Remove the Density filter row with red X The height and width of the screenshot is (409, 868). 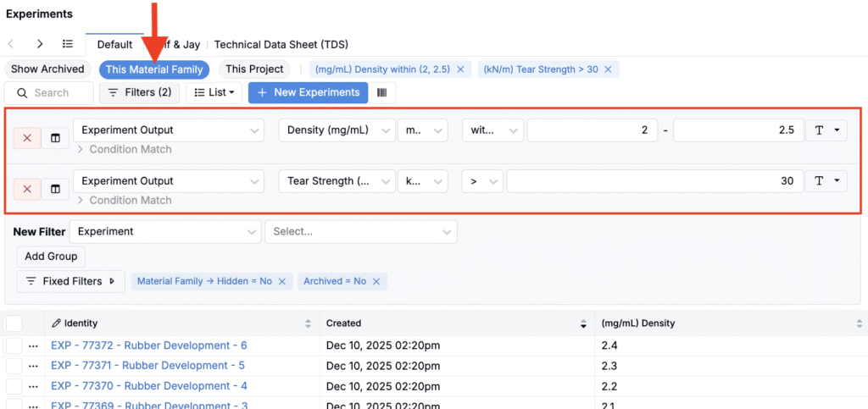point(27,139)
